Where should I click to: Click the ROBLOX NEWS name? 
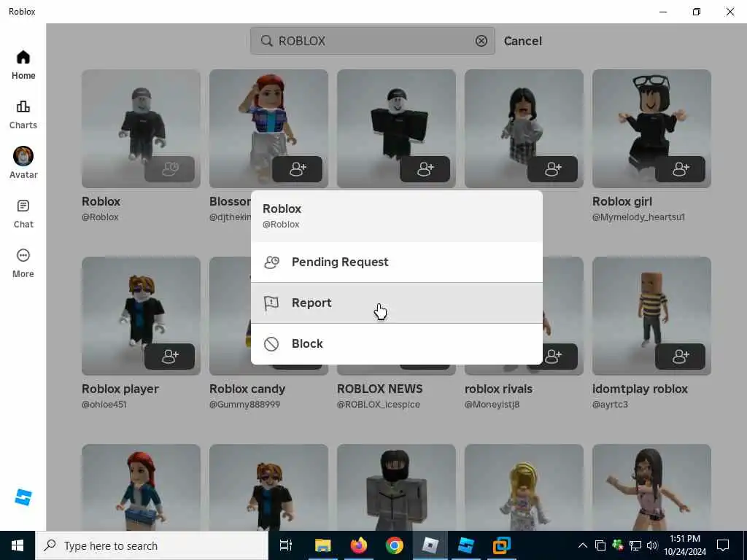[379, 389]
